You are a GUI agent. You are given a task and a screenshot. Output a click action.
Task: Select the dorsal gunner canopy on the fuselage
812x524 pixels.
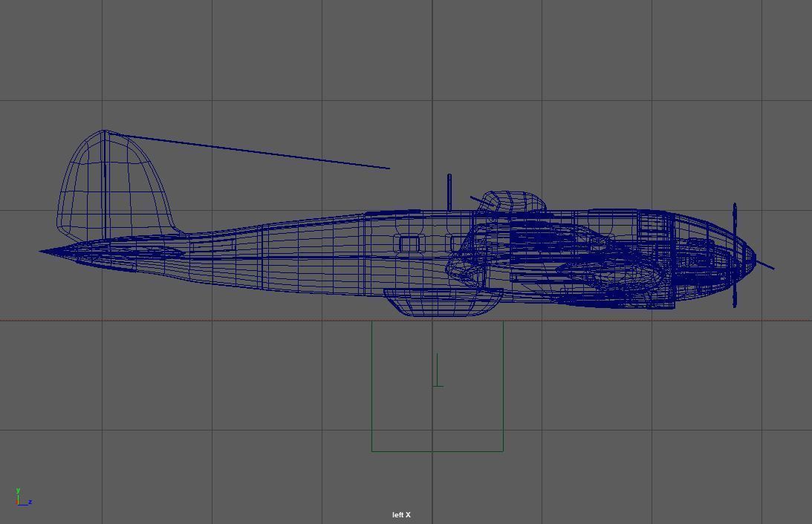(x=512, y=201)
